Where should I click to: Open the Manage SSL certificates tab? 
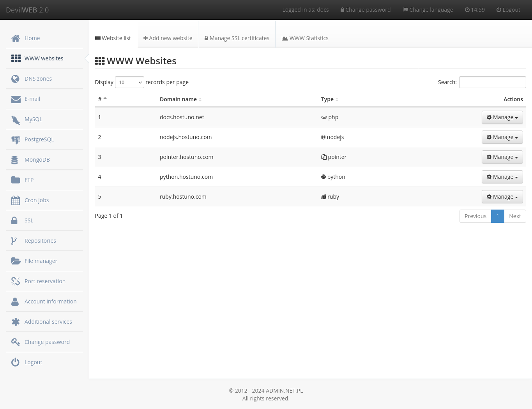237,38
